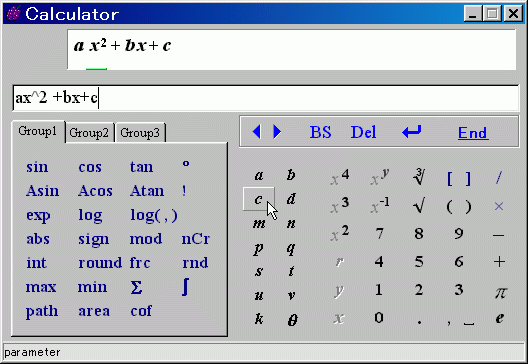This screenshot has height=364, width=528.
Task: Insert the pi constant
Action: (x=500, y=292)
